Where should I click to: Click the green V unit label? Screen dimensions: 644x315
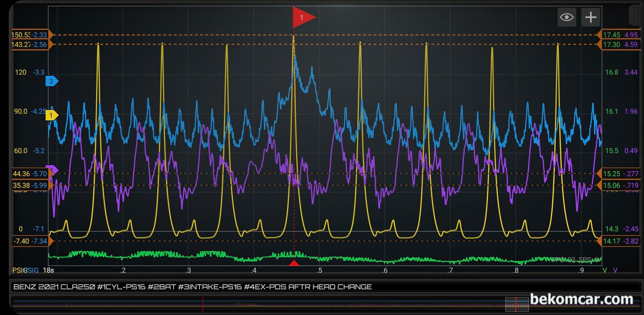click(x=605, y=270)
